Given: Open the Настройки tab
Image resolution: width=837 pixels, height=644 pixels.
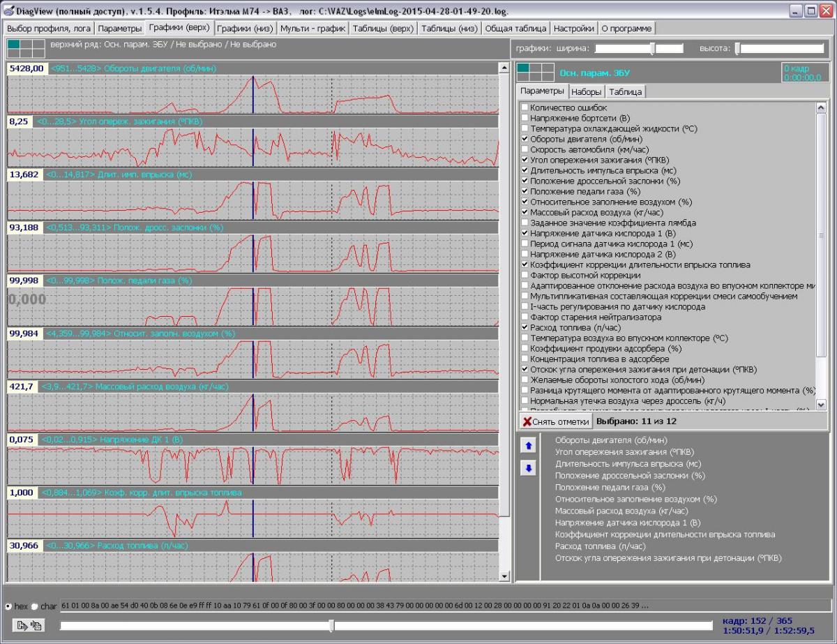Looking at the screenshot, I should (x=573, y=29).
